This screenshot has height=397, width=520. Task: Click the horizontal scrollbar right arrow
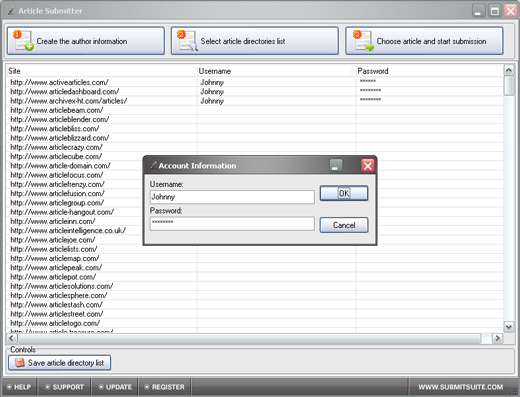(497, 338)
